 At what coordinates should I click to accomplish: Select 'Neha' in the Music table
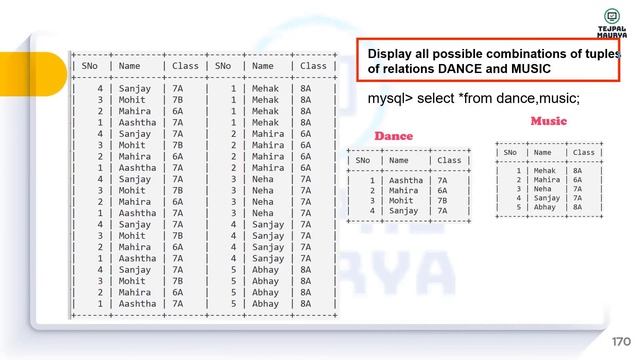(542, 189)
